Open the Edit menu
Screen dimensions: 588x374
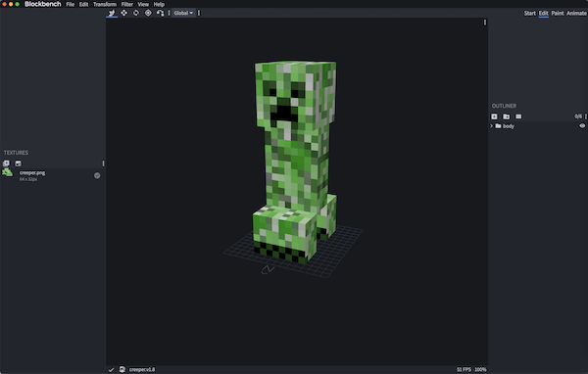83,5
